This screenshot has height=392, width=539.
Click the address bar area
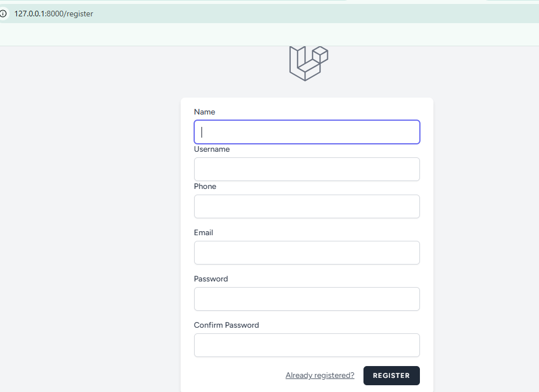226,13
